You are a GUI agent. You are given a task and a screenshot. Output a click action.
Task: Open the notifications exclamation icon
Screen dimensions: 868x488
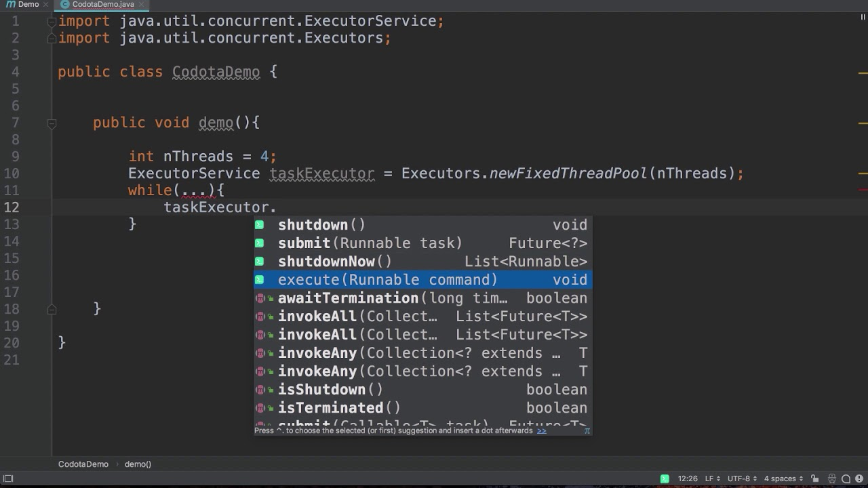[858, 479]
